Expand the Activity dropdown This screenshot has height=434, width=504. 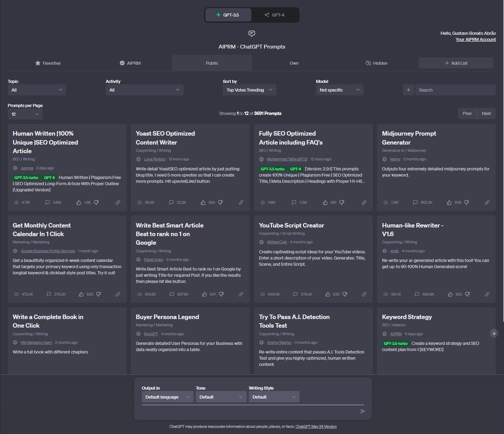[x=145, y=90]
